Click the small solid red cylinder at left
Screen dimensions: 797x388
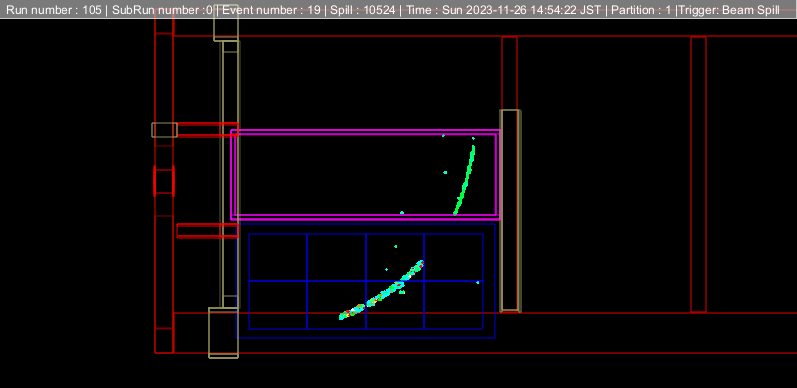pos(164,181)
